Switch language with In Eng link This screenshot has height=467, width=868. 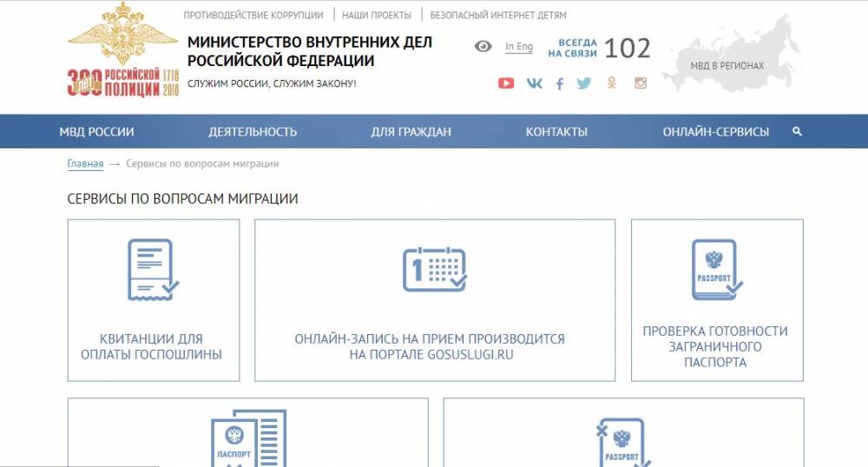tap(519, 47)
